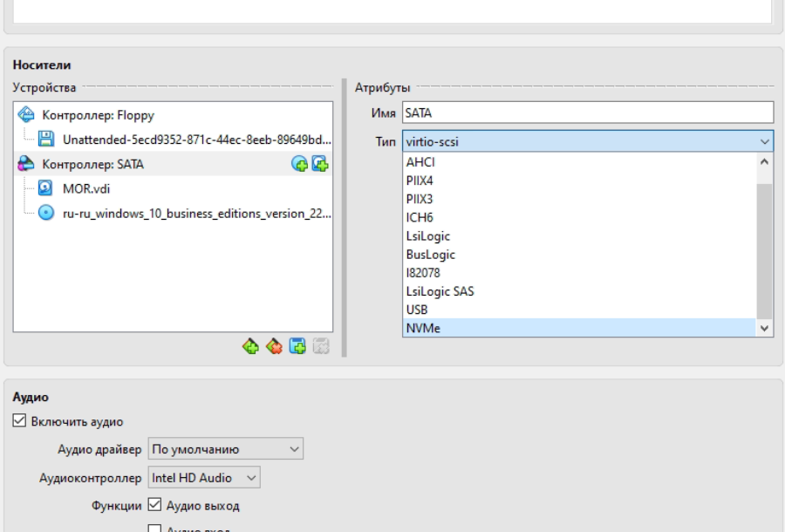This screenshot has width=785, height=532.
Task: Enable the Аудио вход checkbox
Action: (155, 529)
